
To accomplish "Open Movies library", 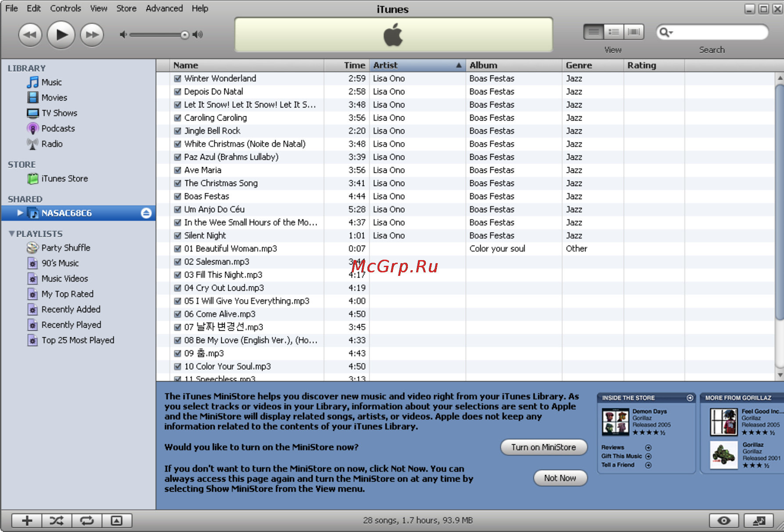I will coord(54,98).
